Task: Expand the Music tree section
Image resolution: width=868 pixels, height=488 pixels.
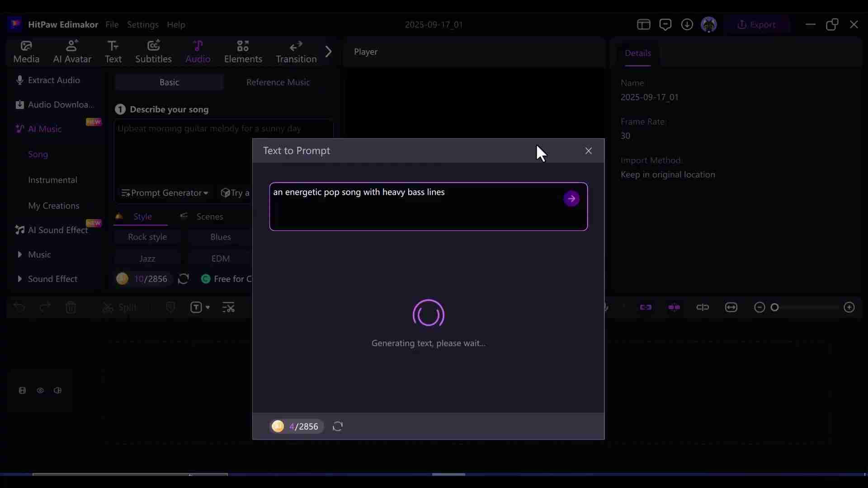Action: (x=19, y=255)
